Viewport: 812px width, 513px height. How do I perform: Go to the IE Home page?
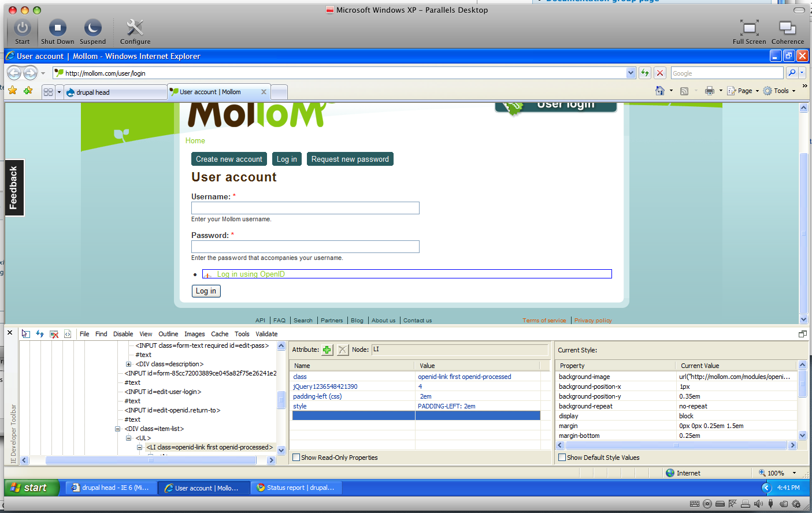pyautogui.click(x=660, y=91)
